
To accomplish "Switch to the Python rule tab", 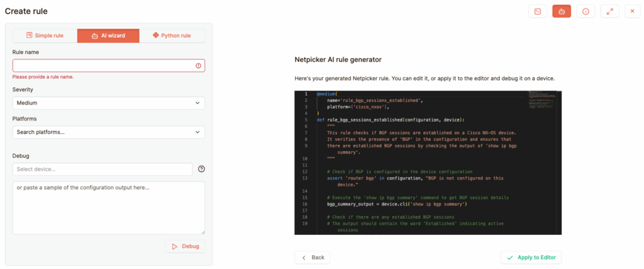I will [172, 36].
